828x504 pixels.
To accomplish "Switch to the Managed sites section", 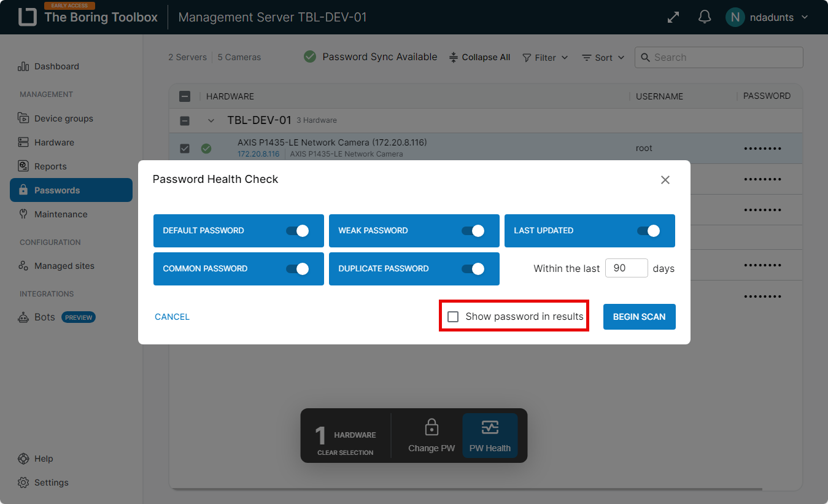I will tap(63, 266).
